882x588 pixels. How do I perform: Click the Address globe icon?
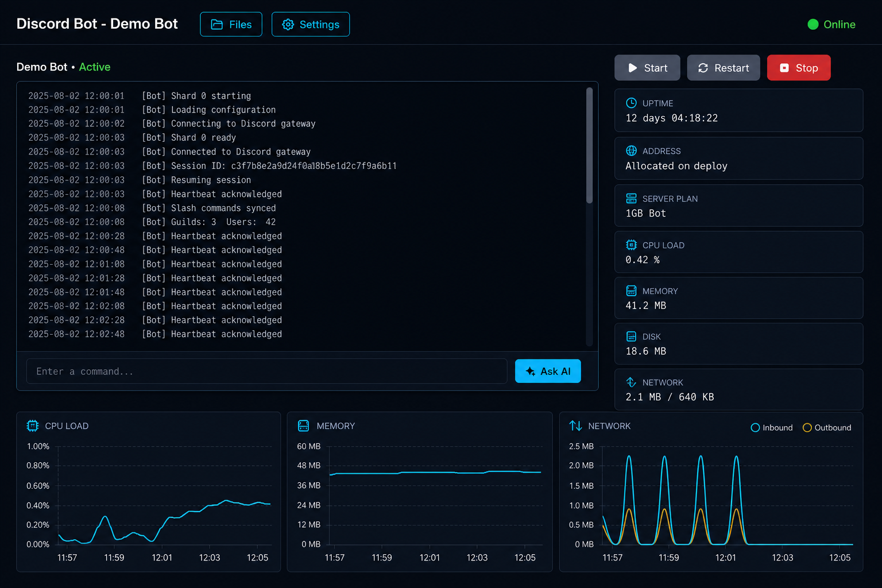tap(631, 150)
